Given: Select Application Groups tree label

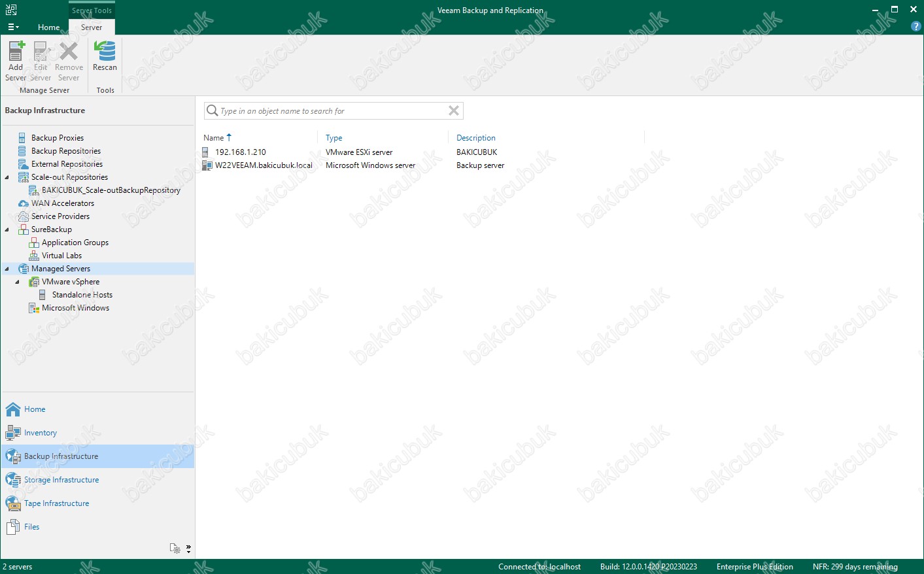Looking at the screenshot, I should [75, 243].
